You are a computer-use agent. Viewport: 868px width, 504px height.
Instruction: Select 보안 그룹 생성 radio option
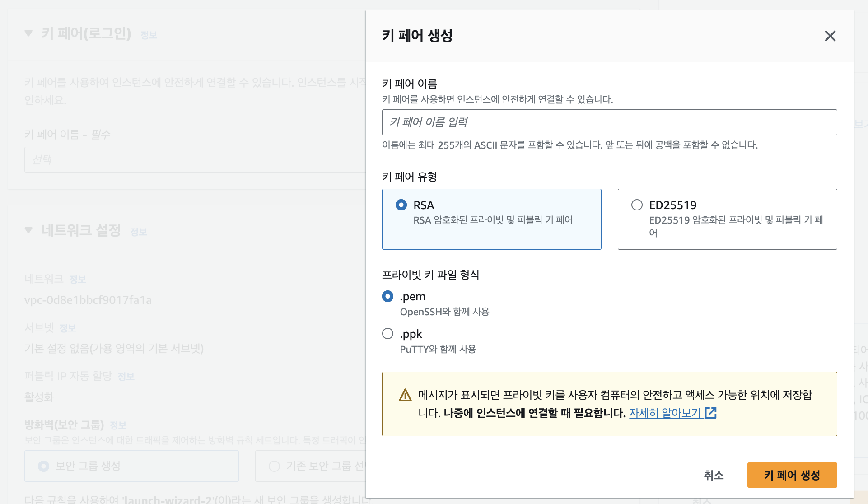click(x=44, y=466)
